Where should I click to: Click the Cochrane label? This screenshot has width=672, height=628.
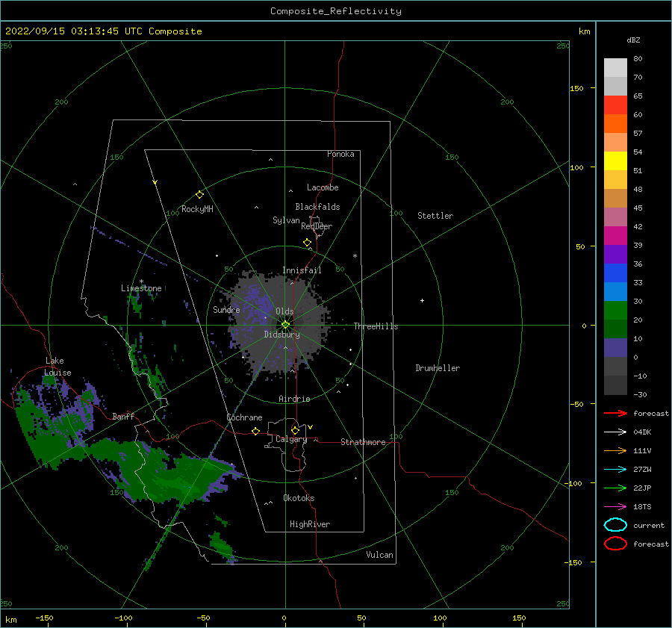pyautogui.click(x=244, y=417)
